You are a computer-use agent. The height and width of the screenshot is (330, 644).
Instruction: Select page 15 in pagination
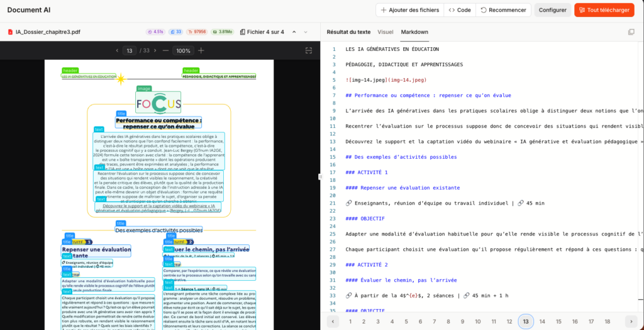point(558,321)
